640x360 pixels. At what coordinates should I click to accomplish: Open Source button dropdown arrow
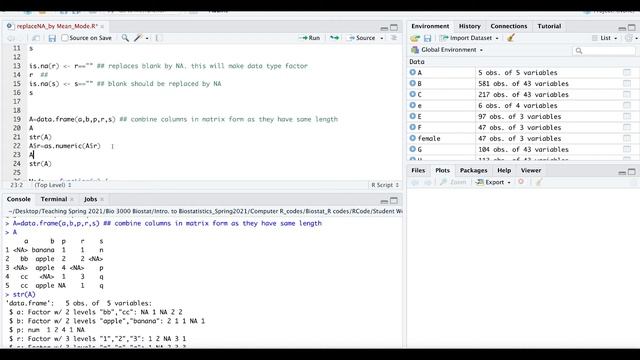pos(382,38)
